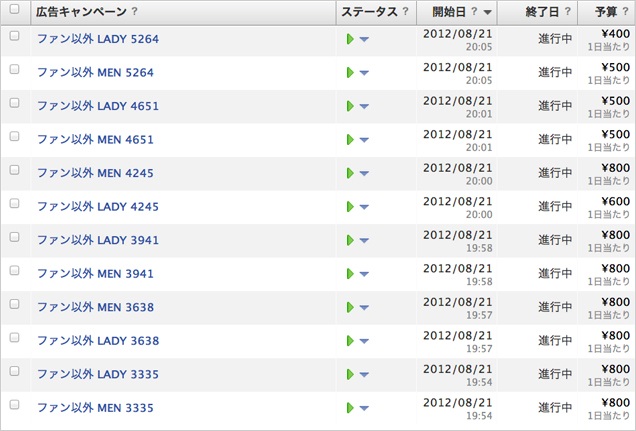This screenshot has height=431, width=636.
Task: Expand status dropdown arrow for MEN 4245
Action: tap(364, 174)
